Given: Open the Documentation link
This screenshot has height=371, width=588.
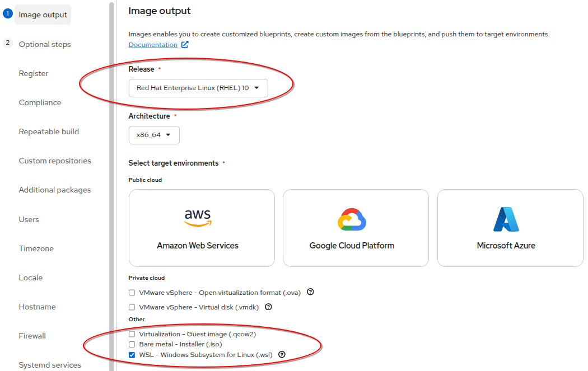Looking at the screenshot, I should point(153,45).
